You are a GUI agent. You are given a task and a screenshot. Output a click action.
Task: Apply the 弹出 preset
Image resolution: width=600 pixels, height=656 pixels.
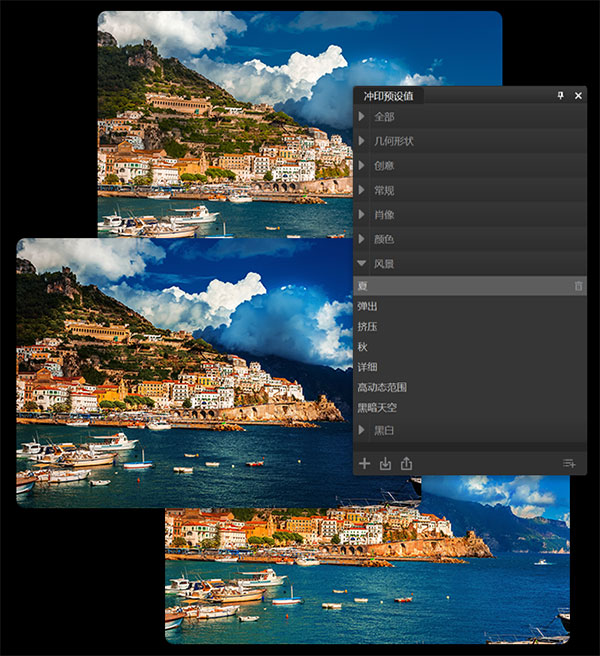tap(368, 307)
